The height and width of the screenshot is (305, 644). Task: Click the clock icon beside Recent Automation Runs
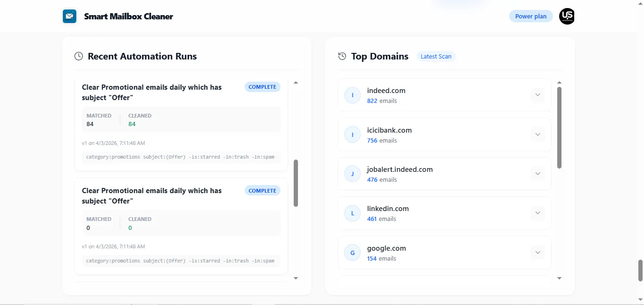click(x=79, y=56)
